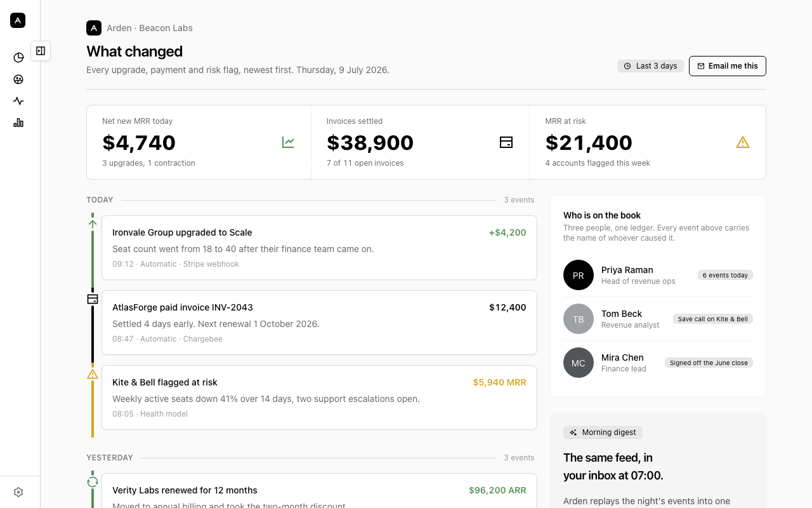The image size is (812, 508).
Task: Click the Save call on Kite & Bell badge
Action: (x=713, y=319)
